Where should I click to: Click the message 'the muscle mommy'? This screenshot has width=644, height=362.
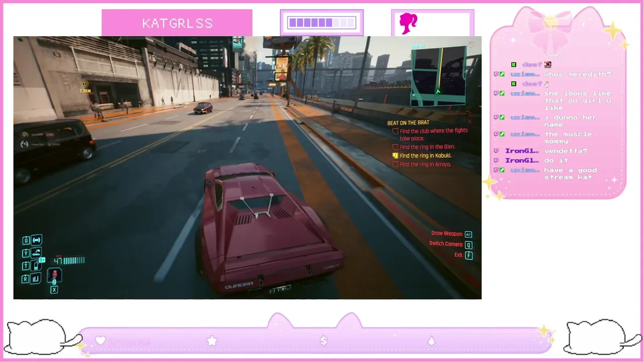coord(568,138)
